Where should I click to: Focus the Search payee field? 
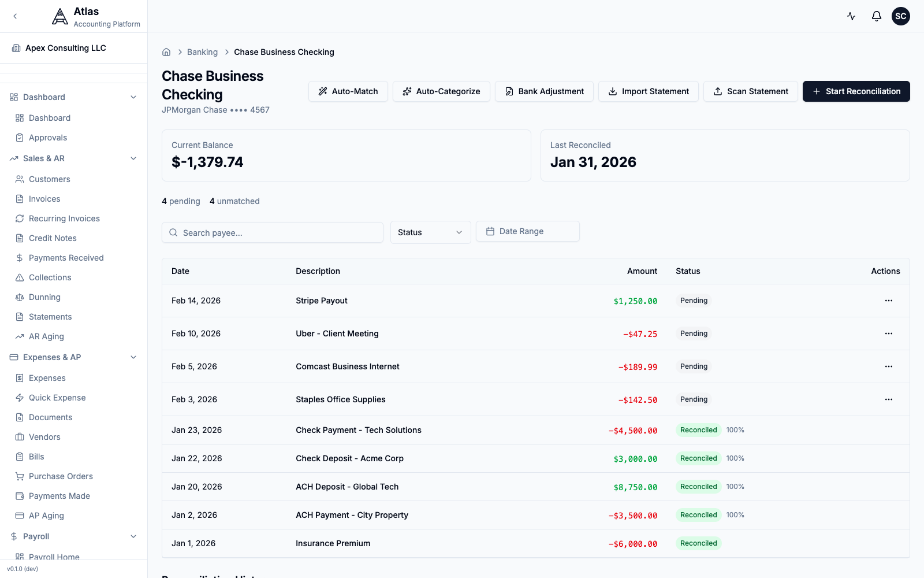click(273, 232)
